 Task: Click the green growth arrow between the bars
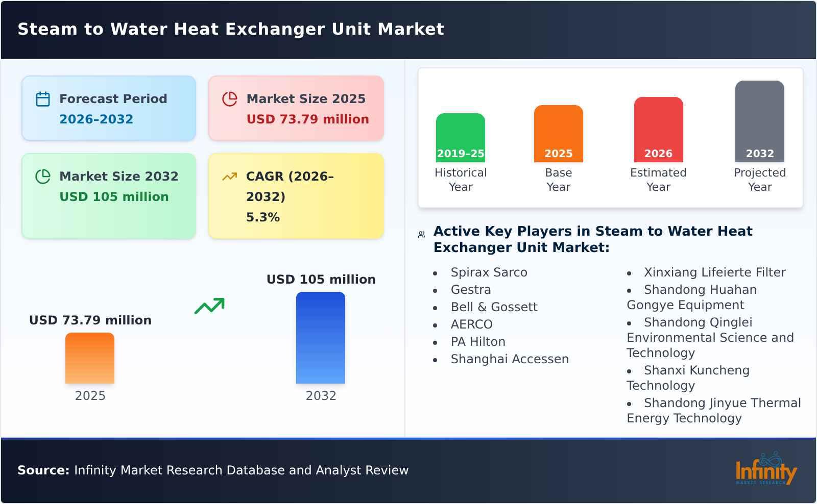(x=210, y=306)
